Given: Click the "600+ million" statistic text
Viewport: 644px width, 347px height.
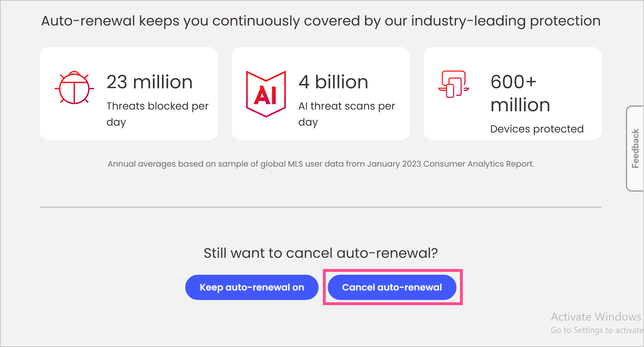Looking at the screenshot, I should [x=520, y=93].
